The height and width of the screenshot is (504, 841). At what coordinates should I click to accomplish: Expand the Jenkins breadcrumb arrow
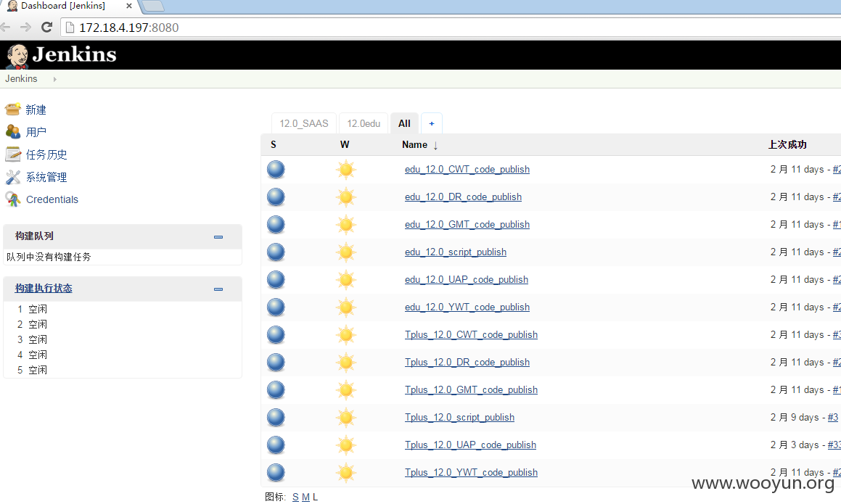pos(54,79)
